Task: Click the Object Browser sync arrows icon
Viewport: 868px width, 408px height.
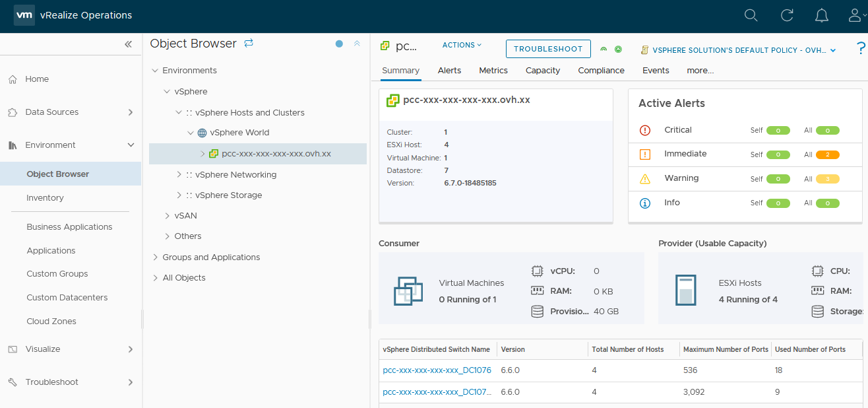Action: 249,44
